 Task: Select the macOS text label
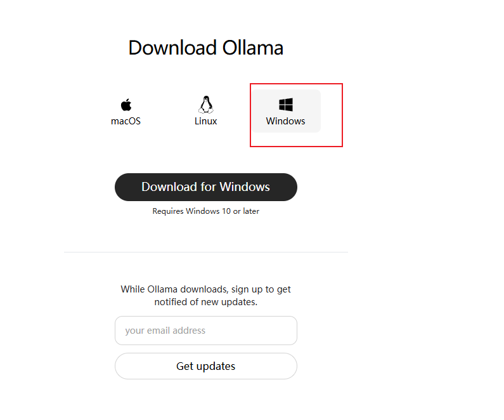[126, 121]
